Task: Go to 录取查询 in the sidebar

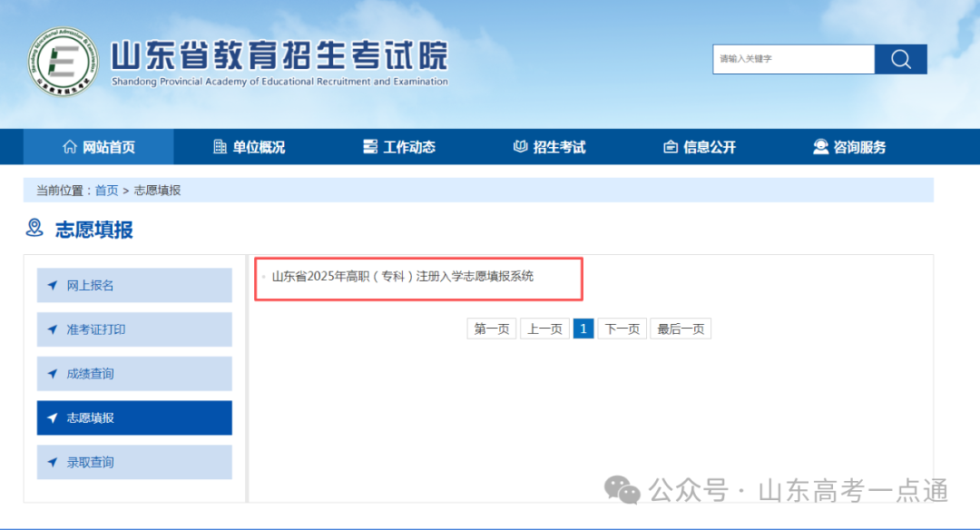Action: 91,462
